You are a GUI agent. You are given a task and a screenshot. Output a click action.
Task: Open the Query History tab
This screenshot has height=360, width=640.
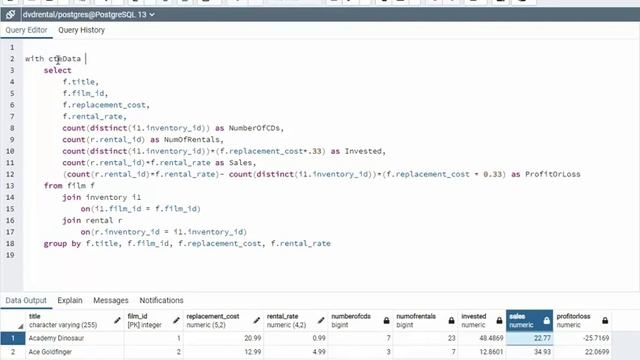(x=81, y=30)
